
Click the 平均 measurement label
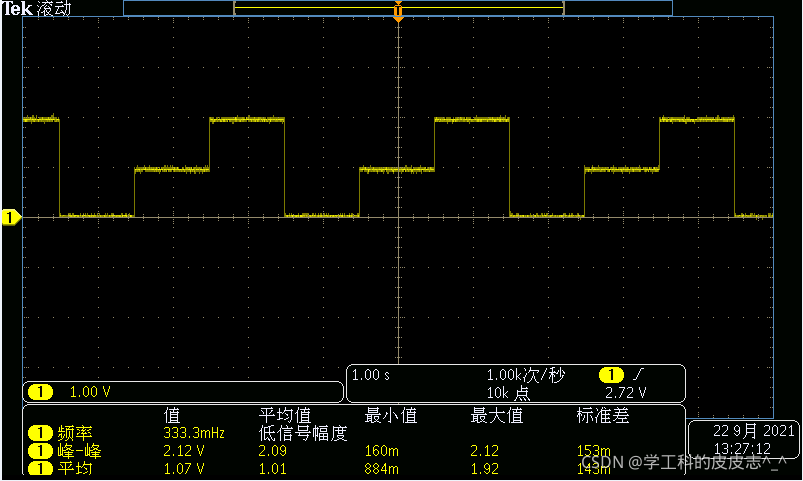(x=75, y=469)
